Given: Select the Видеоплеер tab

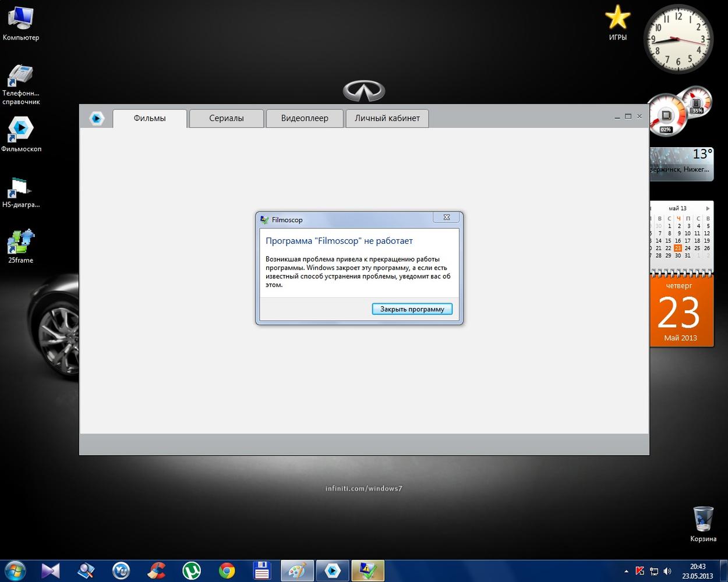Looking at the screenshot, I should pos(305,118).
